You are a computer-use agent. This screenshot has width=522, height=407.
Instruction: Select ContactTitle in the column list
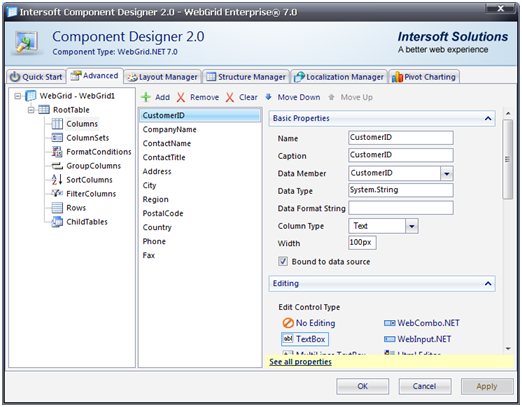click(200, 157)
